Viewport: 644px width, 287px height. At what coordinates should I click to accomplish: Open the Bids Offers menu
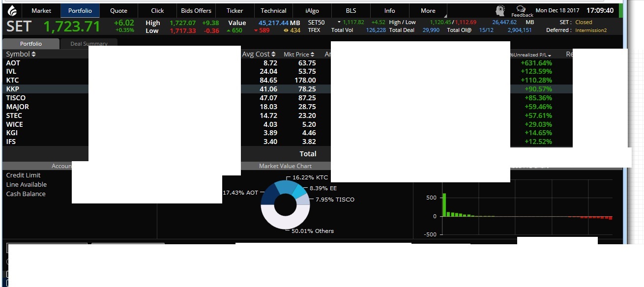pos(196,10)
